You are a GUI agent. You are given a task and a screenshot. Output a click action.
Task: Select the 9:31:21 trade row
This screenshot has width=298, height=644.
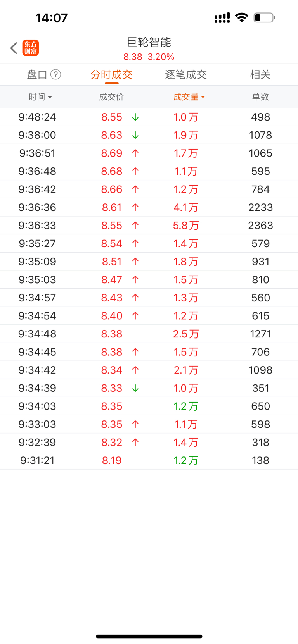coord(149,460)
